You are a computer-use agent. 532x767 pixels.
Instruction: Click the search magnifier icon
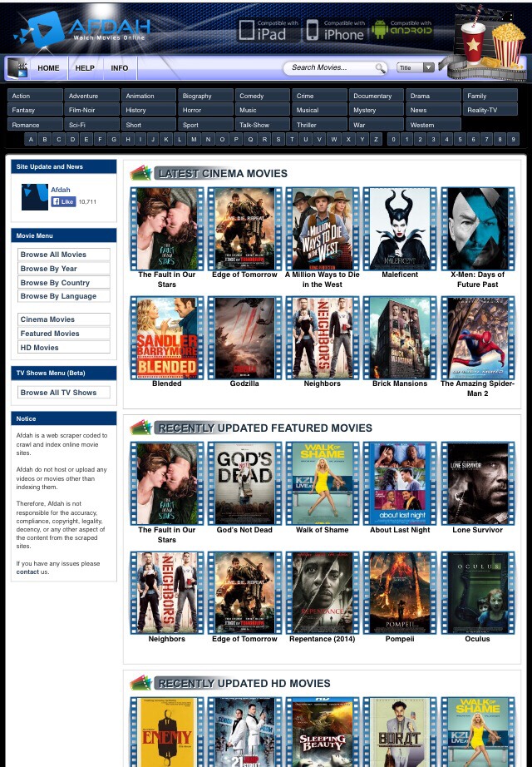(380, 68)
